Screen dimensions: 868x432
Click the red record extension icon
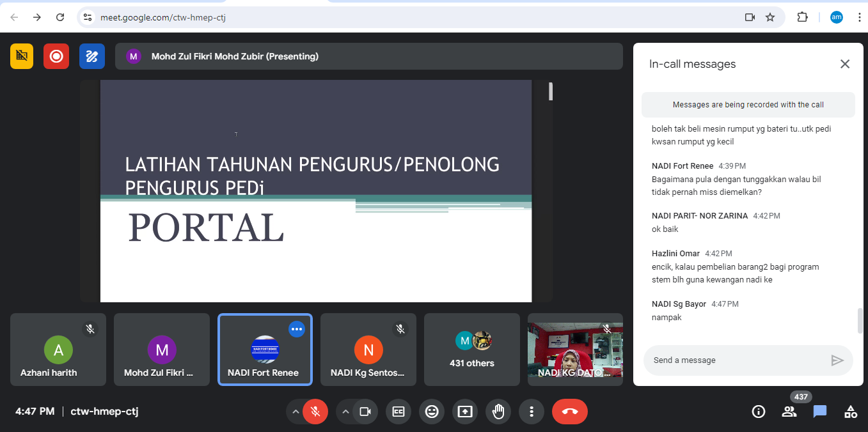[x=56, y=56]
